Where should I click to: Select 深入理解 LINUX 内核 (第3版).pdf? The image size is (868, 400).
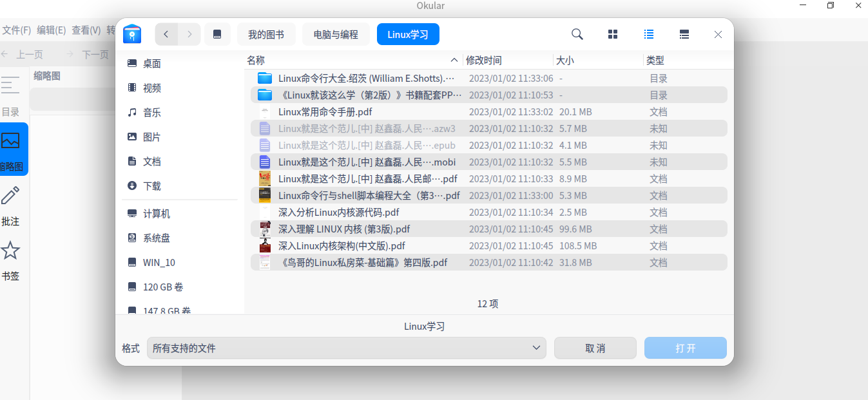coord(489,229)
